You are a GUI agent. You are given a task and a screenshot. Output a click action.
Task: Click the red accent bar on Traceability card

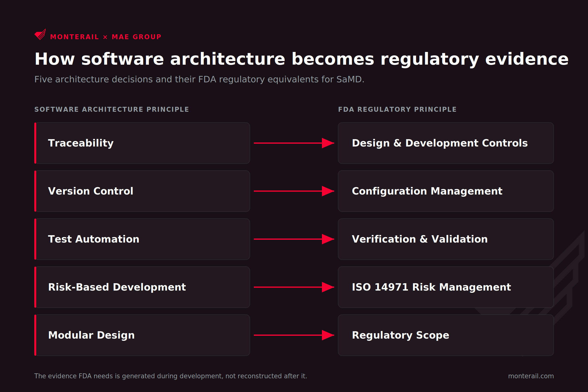35,143
